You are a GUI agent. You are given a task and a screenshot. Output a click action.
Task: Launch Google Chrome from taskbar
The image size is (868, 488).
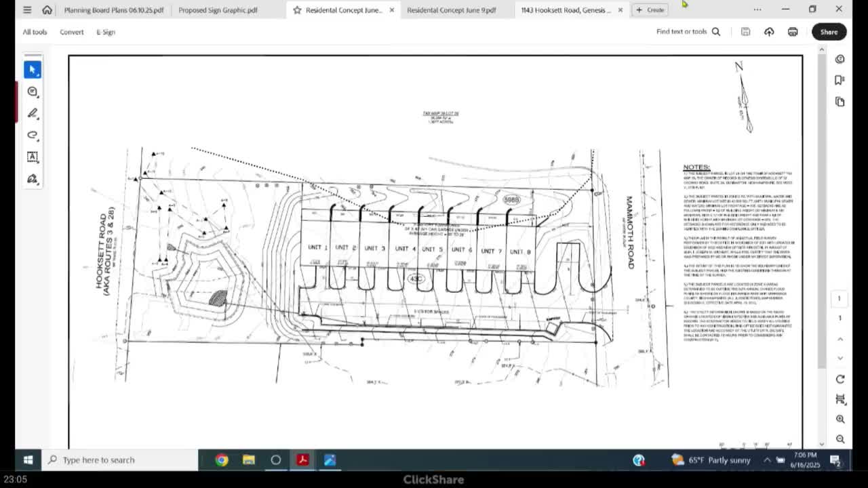[x=222, y=460]
